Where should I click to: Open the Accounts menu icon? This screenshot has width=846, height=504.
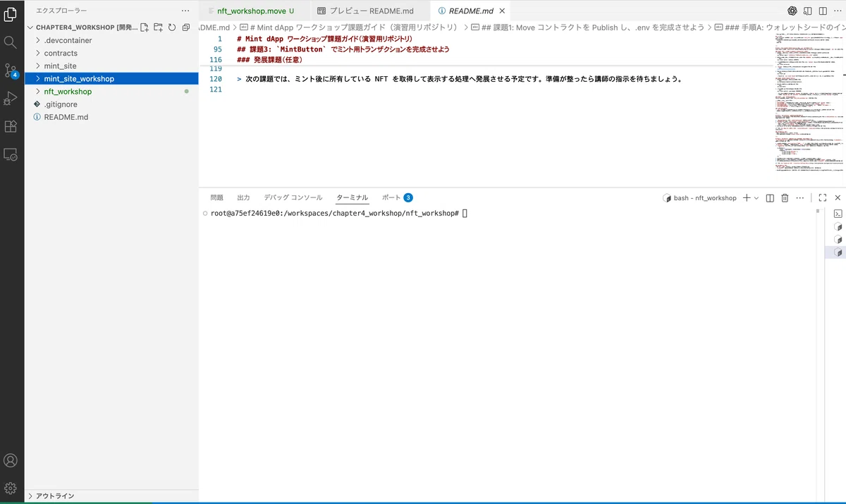pos(11,460)
